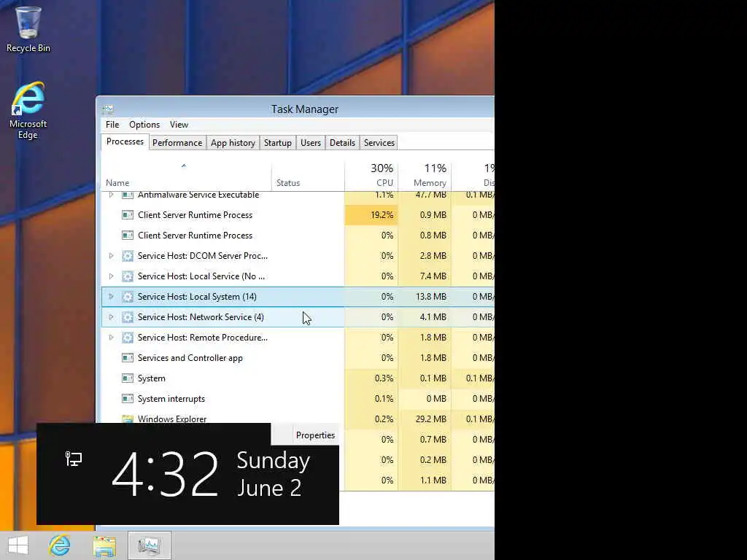747x560 pixels.
Task: Expand Antimalware Service Executable row
Action: click(111, 195)
